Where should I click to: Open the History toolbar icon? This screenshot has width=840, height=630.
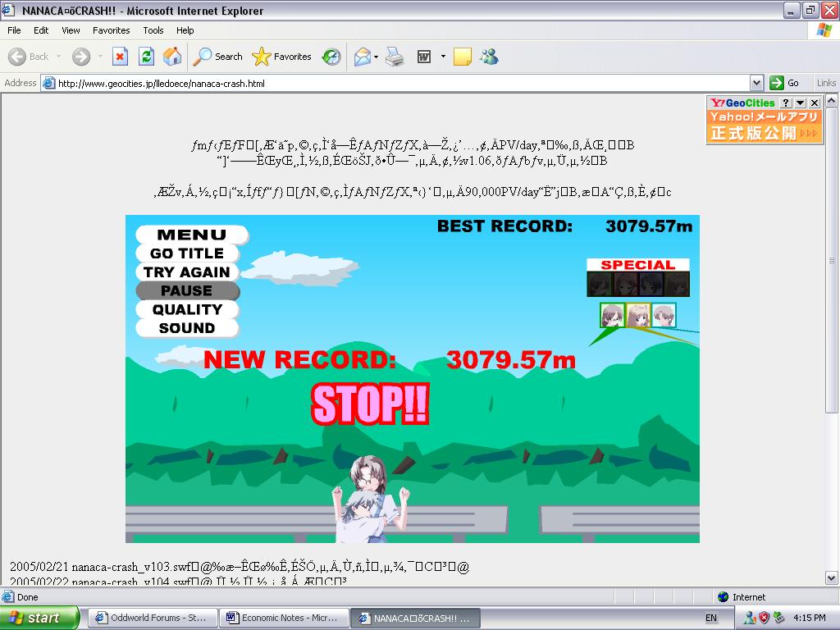click(331, 57)
